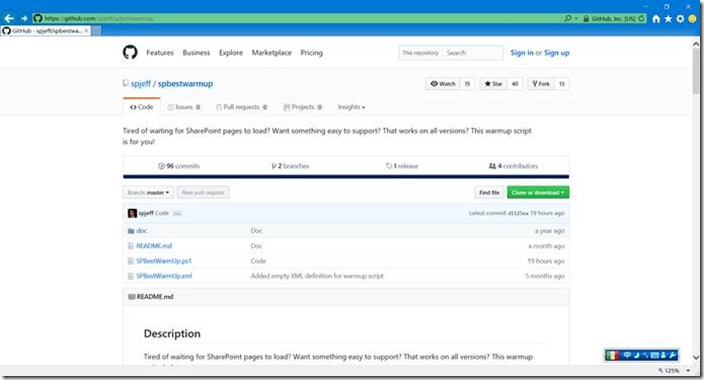
Task: Open the README.md file link
Action: (x=154, y=246)
